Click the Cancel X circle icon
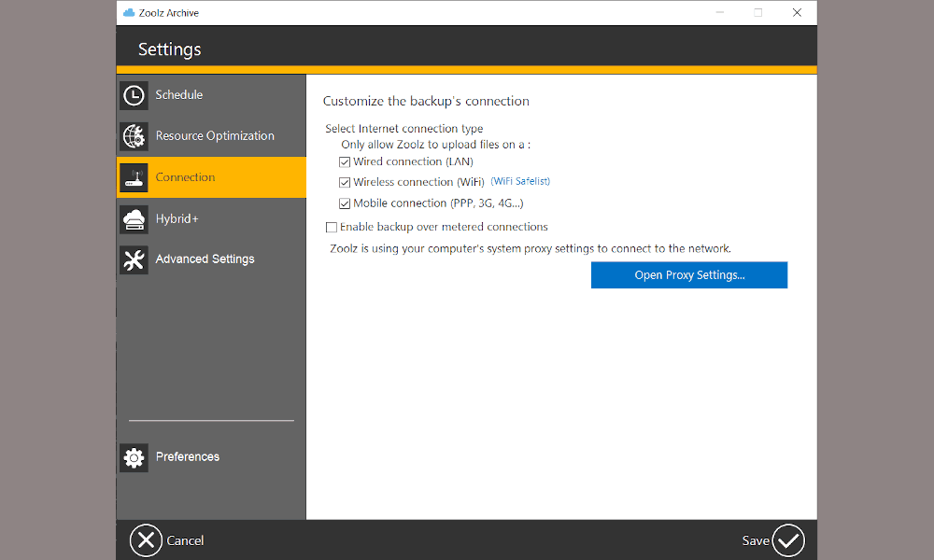The width and height of the screenshot is (934, 560). click(146, 540)
